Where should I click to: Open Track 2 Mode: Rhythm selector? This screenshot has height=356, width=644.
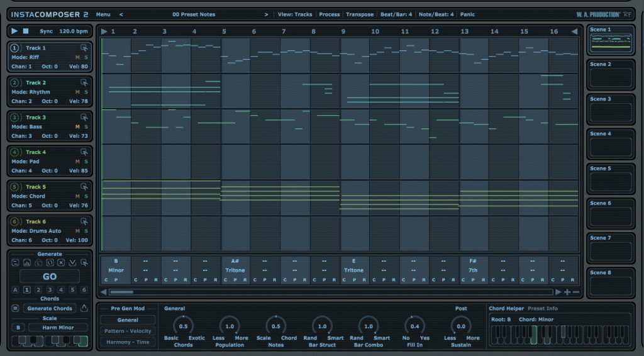pos(31,92)
